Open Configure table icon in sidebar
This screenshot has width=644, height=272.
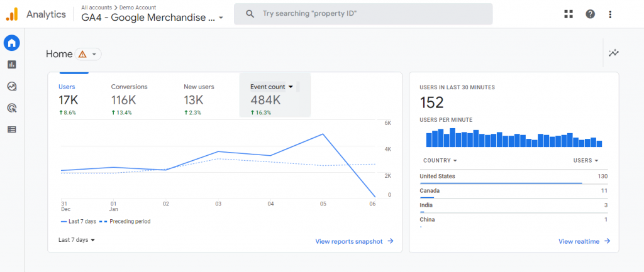(11, 129)
